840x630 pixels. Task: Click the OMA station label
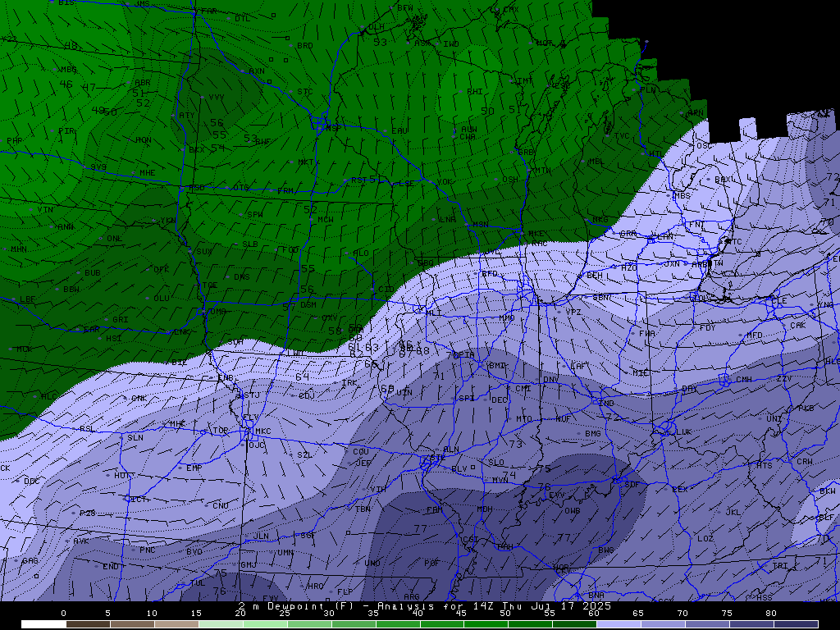218,312
